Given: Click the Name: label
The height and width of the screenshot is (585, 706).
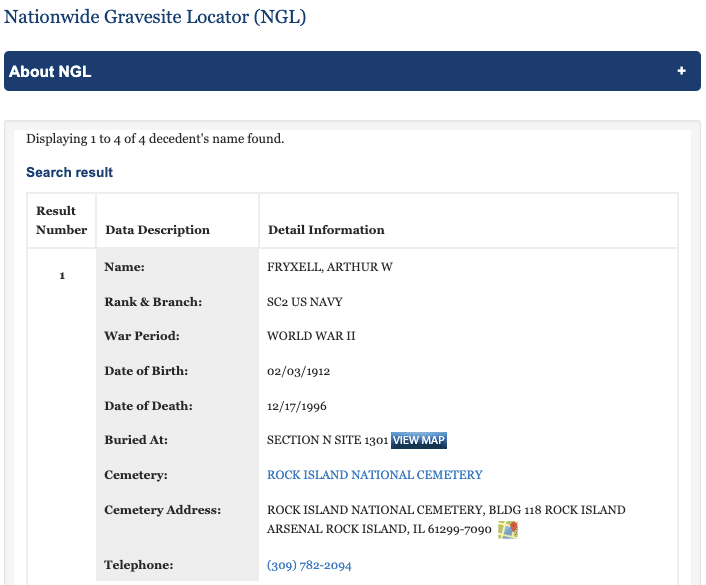Looking at the screenshot, I should (x=125, y=267).
